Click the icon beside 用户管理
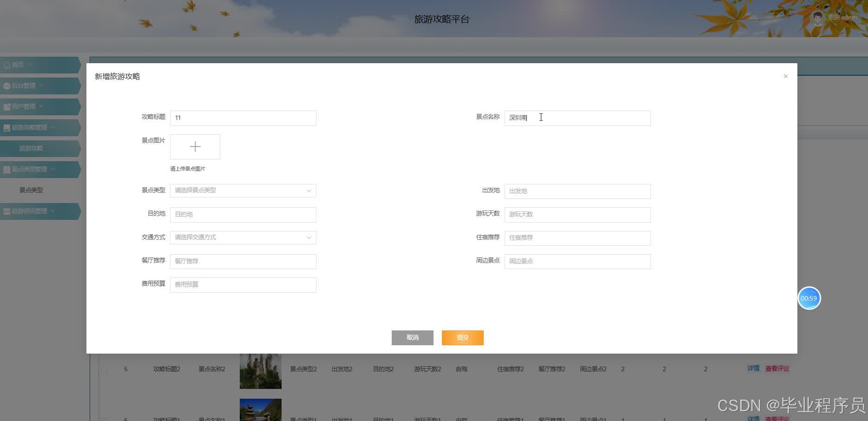 (x=7, y=107)
